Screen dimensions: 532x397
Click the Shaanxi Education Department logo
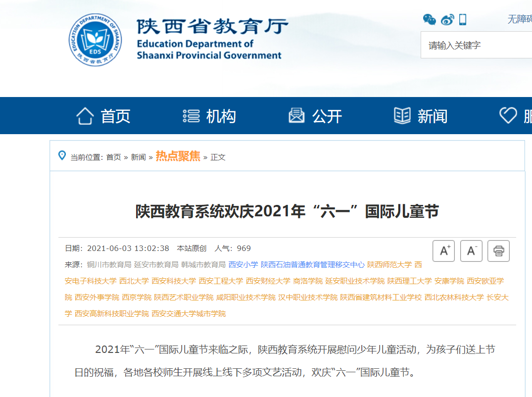click(x=95, y=40)
